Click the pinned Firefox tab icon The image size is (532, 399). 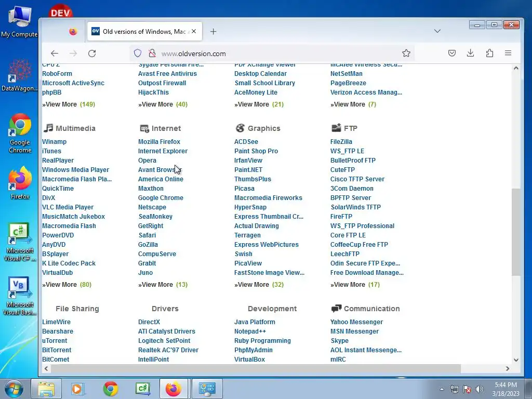point(73,32)
